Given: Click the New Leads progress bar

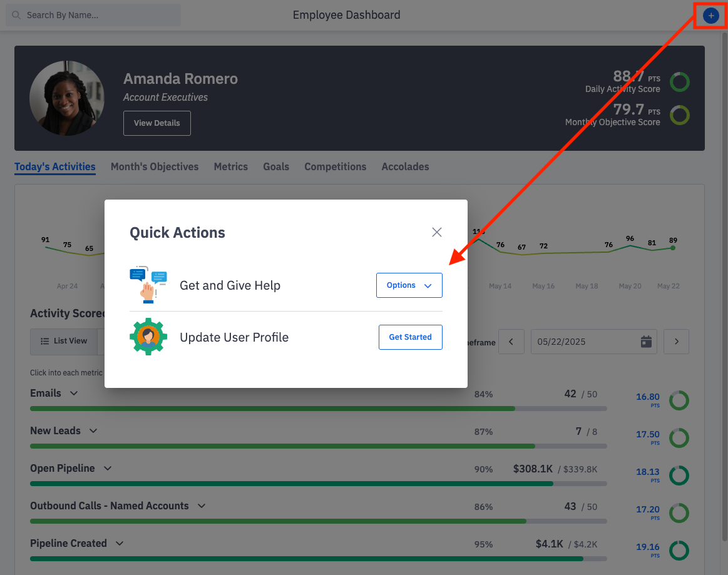Looking at the screenshot, I should tap(319, 446).
